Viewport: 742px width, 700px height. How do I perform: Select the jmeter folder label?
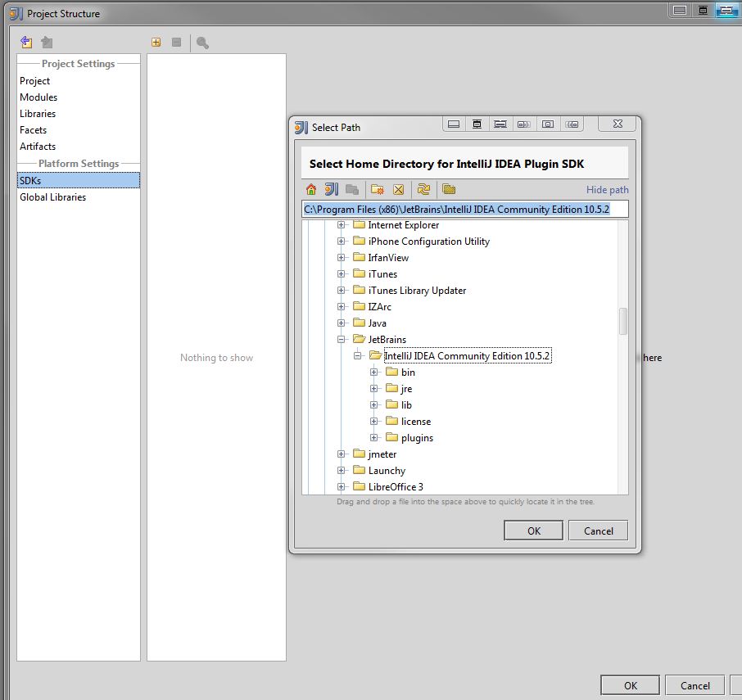pos(382,454)
